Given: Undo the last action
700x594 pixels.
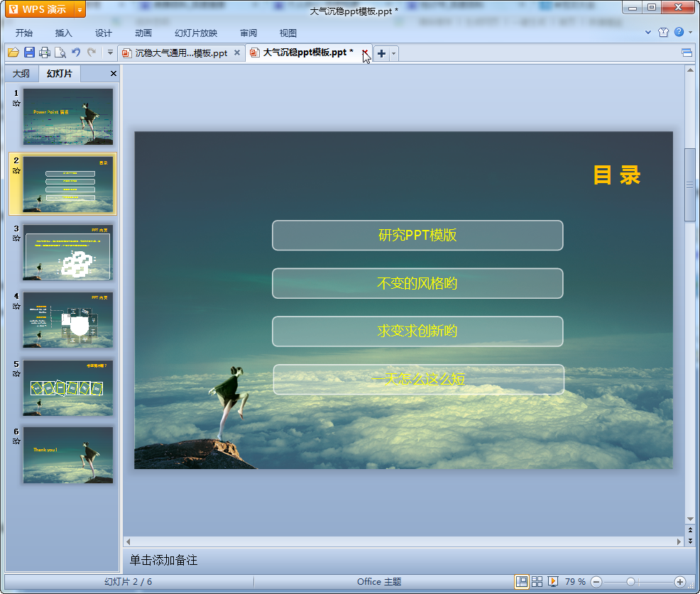Looking at the screenshot, I should click(76, 53).
